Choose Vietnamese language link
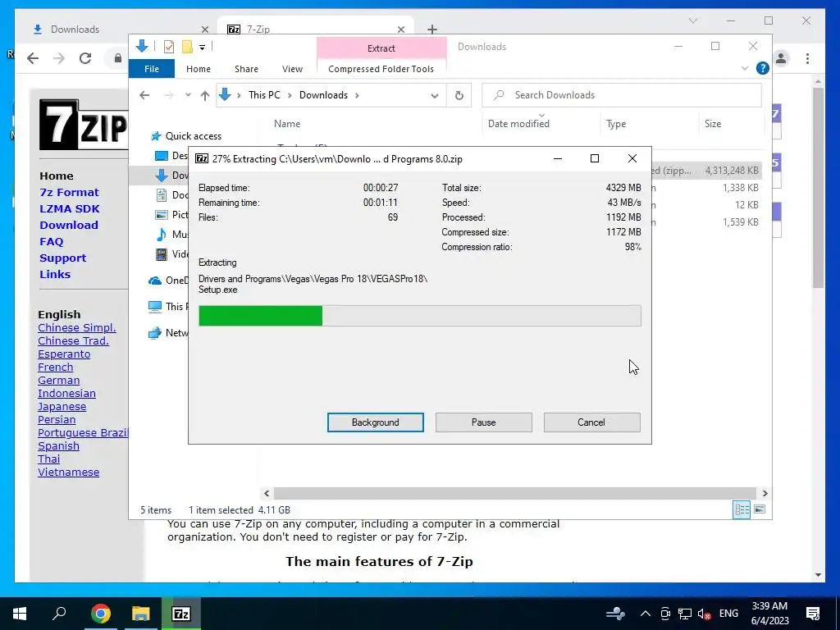840x630 pixels. pyautogui.click(x=69, y=472)
